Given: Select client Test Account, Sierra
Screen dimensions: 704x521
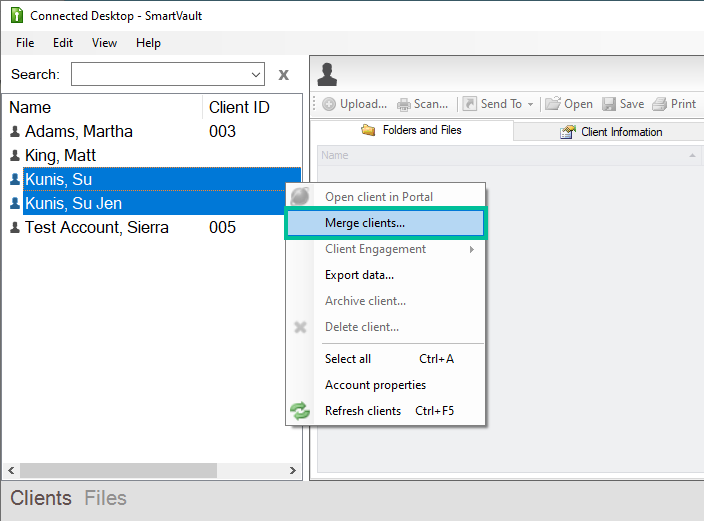Looking at the screenshot, I should pos(97,227).
